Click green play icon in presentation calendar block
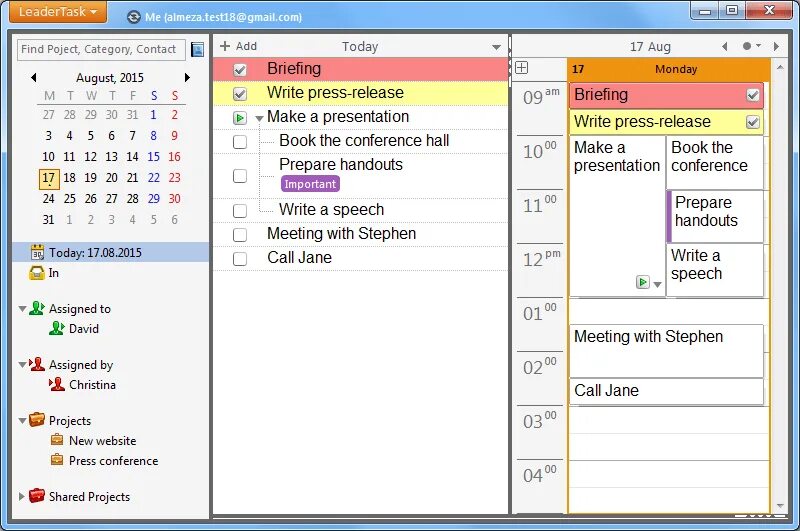Image resolution: width=800 pixels, height=531 pixels. point(643,282)
